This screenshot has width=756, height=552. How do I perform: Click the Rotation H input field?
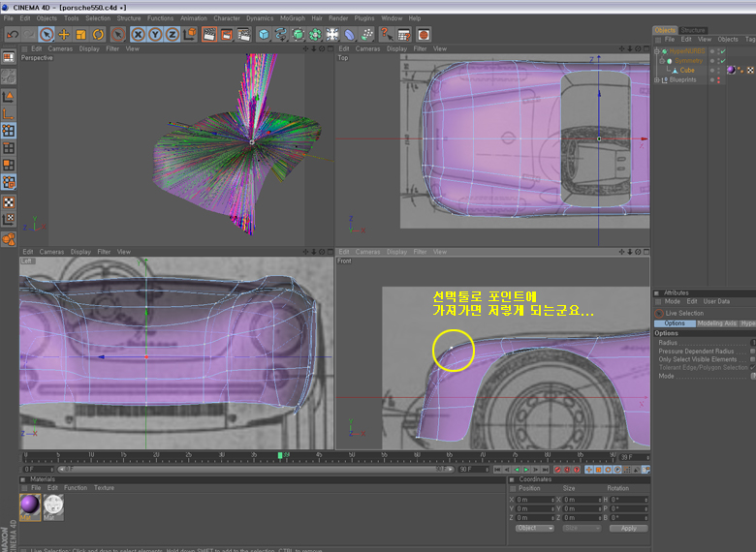[628, 500]
